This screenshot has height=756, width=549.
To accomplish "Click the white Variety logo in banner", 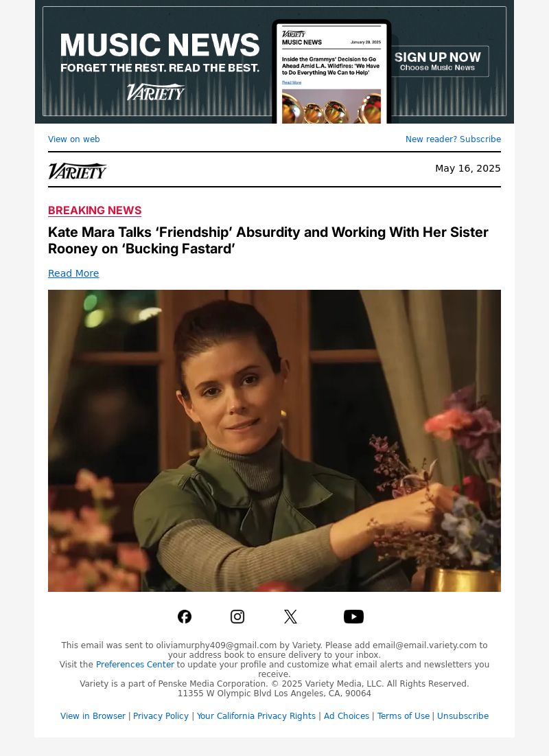I will [x=156, y=91].
